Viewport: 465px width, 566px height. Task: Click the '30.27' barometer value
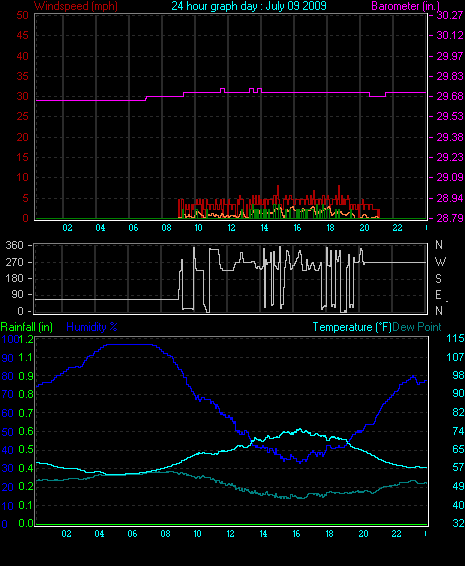click(x=450, y=15)
